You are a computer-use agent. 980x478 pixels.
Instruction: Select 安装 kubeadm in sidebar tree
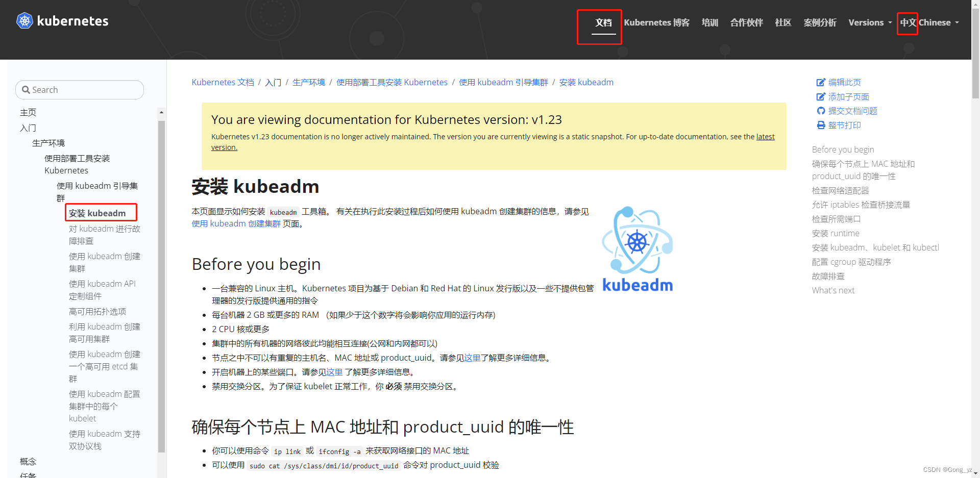click(97, 213)
